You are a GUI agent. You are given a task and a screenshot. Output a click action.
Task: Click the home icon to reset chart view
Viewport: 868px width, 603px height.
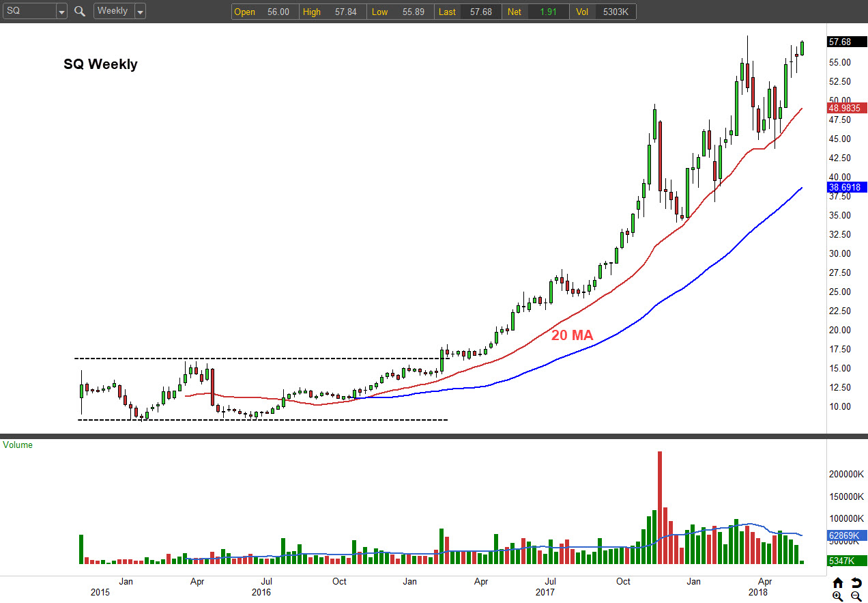[x=838, y=583]
